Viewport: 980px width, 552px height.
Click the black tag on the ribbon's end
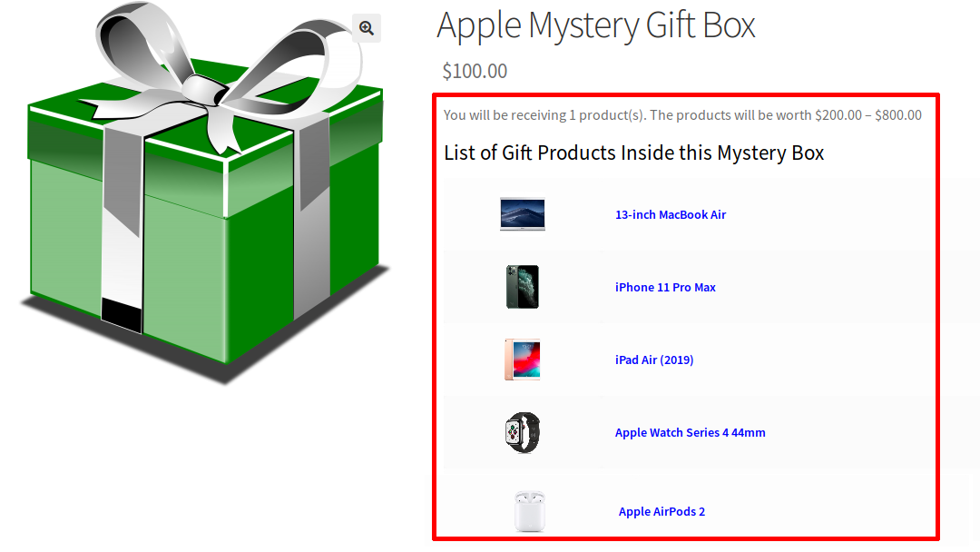click(x=122, y=315)
